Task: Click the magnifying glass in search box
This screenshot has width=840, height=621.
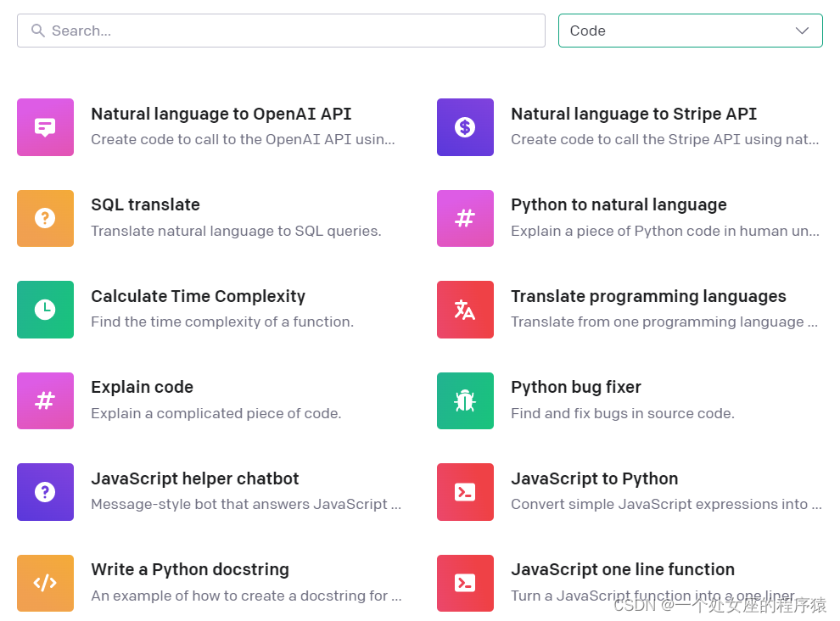Action: (37, 31)
